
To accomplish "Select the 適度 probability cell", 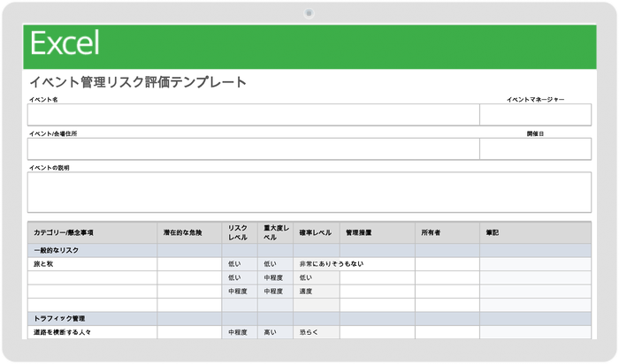I will click(x=317, y=292).
